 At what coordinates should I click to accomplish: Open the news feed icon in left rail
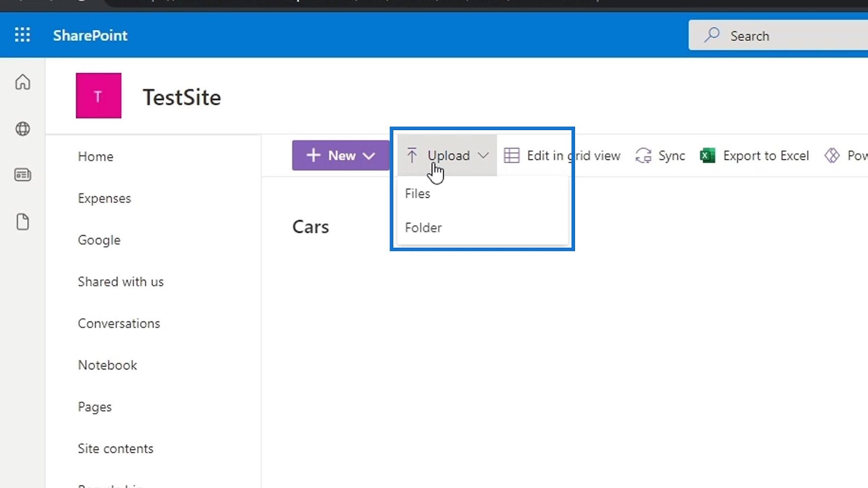(22, 175)
